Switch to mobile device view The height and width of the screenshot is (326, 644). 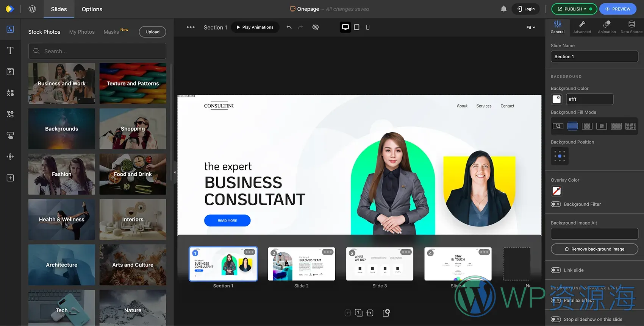click(368, 27)
